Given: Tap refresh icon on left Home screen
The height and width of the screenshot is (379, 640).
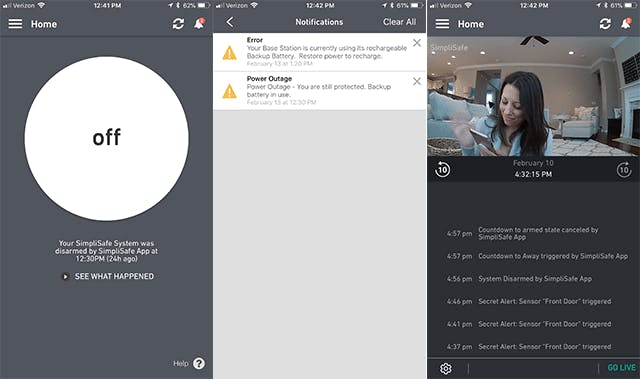Looking at the screenshot, I should (178, 24).
